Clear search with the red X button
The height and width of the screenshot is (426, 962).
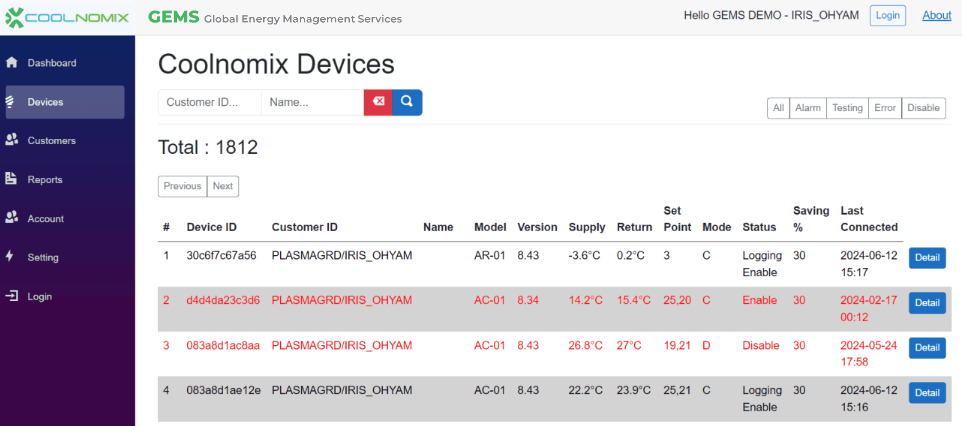tap(378, 102)
